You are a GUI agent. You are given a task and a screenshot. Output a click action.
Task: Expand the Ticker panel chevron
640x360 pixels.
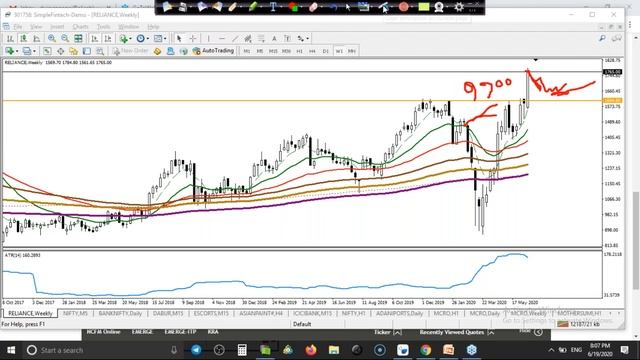[x=397, y=332]
